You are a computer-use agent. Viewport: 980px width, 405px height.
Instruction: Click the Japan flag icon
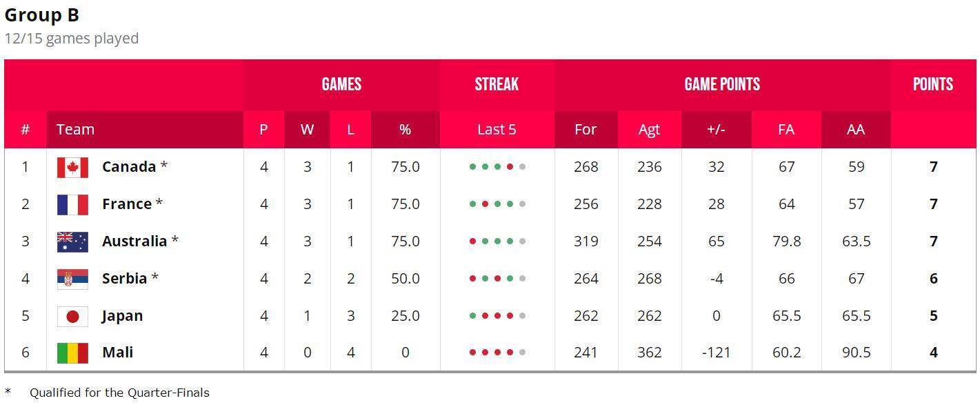[x=72, y=316]
